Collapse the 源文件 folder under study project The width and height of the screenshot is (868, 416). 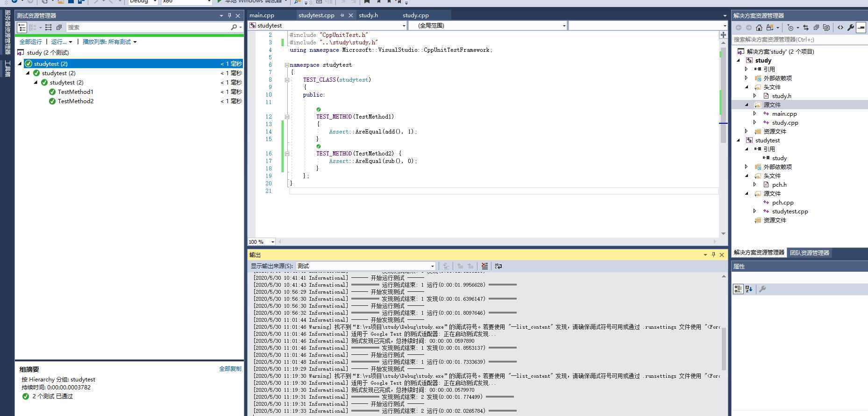click(747, 105)
